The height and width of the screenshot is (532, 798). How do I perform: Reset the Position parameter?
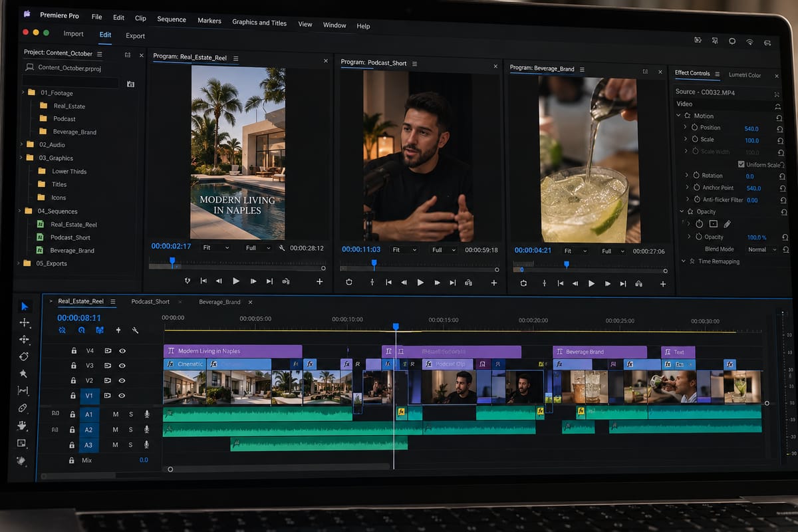(x=780, y=128)
